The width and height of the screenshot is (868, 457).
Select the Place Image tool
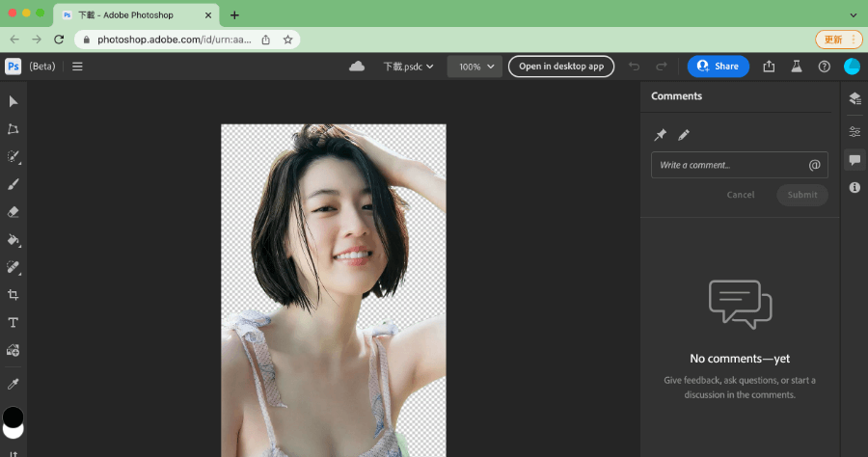coord(14,350)
